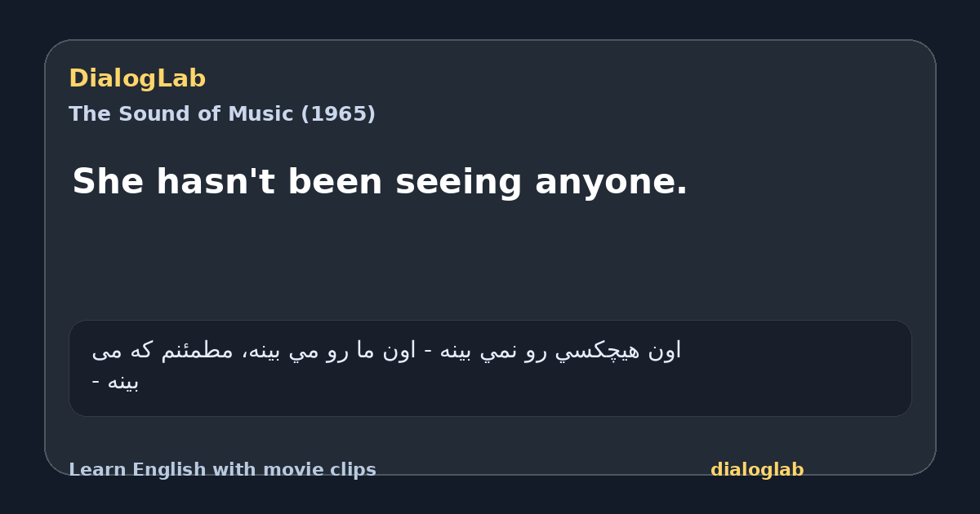Click the year "(1965)" beside the title

click(338, 113)
